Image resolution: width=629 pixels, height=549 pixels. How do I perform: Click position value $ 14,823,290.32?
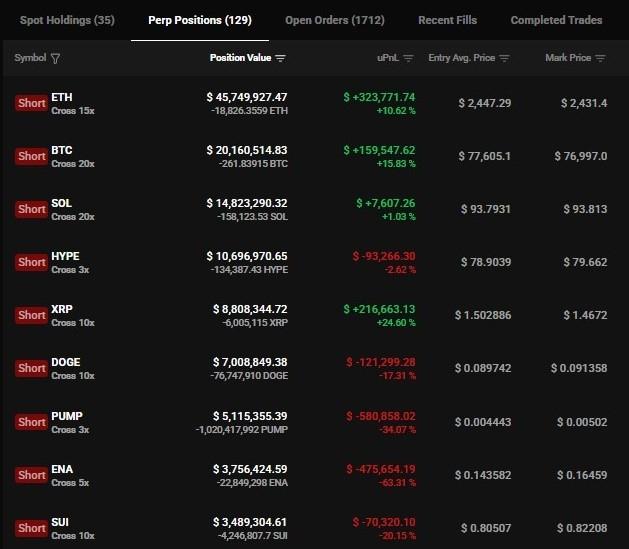[247, 203]
